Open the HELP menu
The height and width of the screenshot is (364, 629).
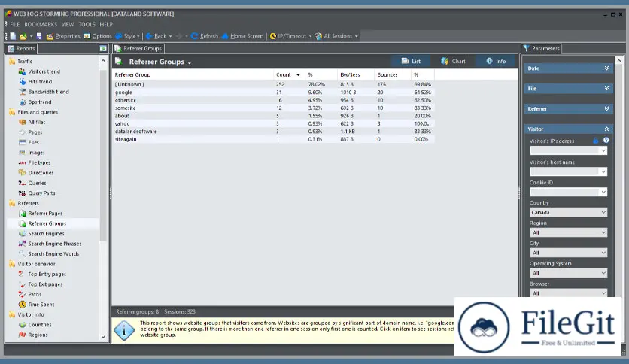(x=106, y=25)
